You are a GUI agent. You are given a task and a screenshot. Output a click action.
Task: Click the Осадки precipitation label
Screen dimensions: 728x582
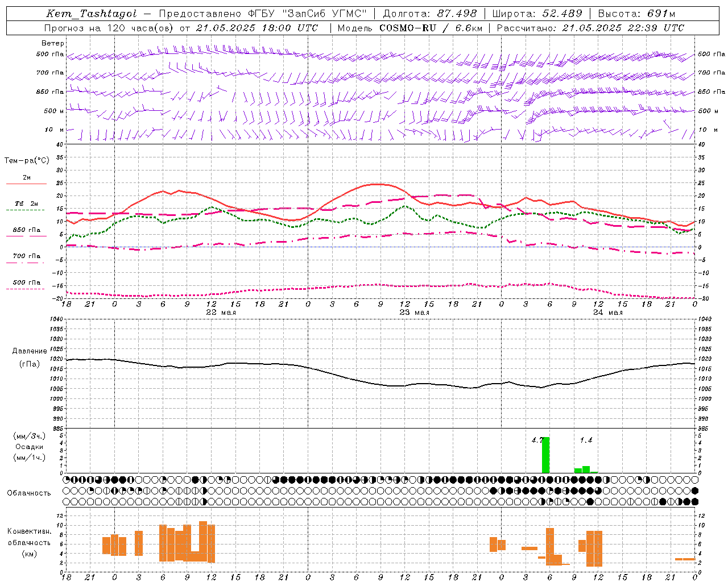pyautogui.click(x=30, y=447)
